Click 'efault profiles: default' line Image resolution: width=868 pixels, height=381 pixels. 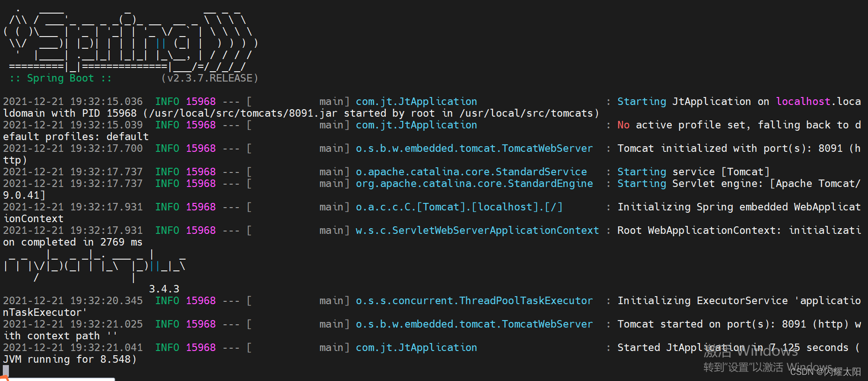point(76,137)
